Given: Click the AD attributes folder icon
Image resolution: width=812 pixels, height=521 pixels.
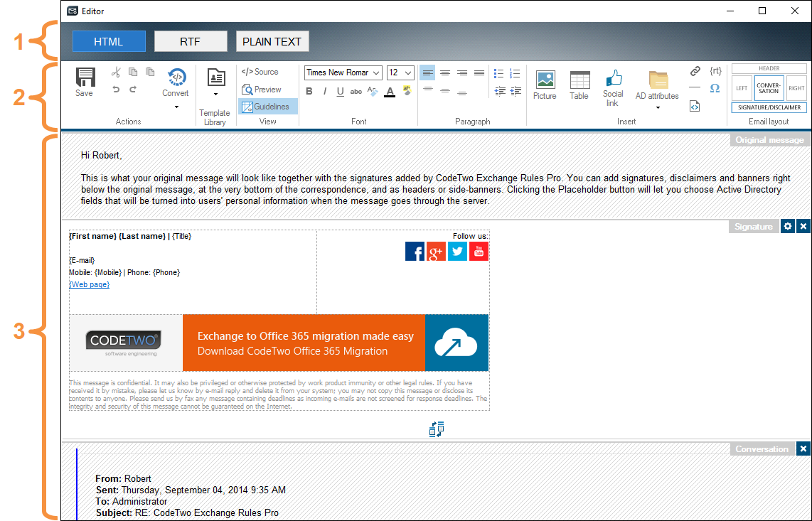Looking at the screenshot, I should pyautogui.click(x=658, y=80).
